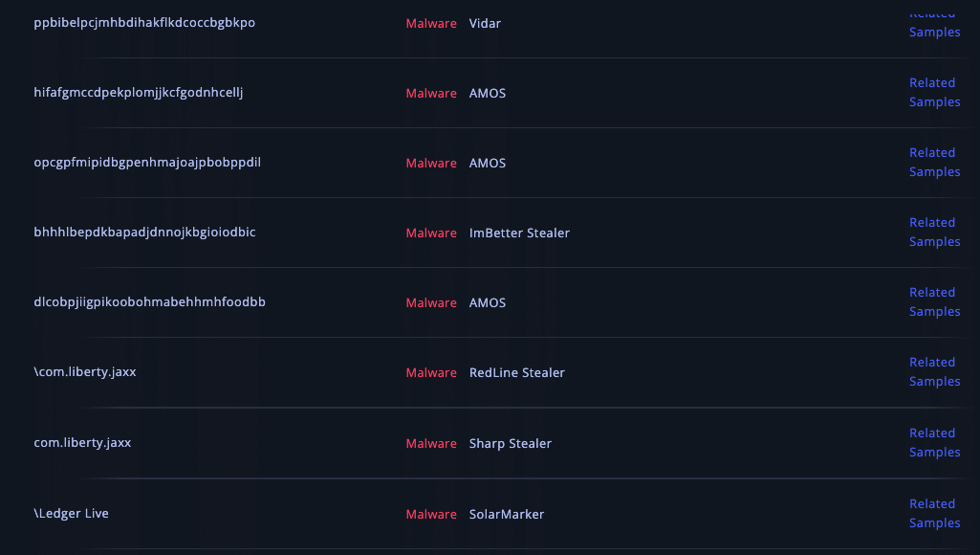Image resolution: width=980 pixels, height=555 pixels.
Task: Open Related Samples for SolarMarker row
Action: pos(934,514)
